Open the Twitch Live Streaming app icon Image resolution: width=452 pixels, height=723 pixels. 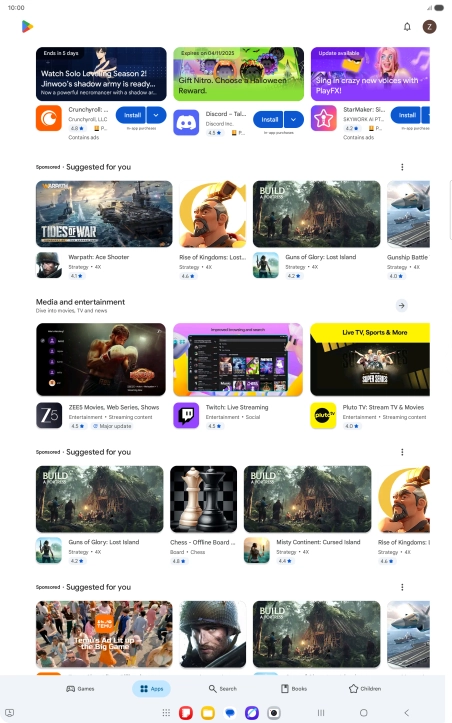[x=186, y=415]
